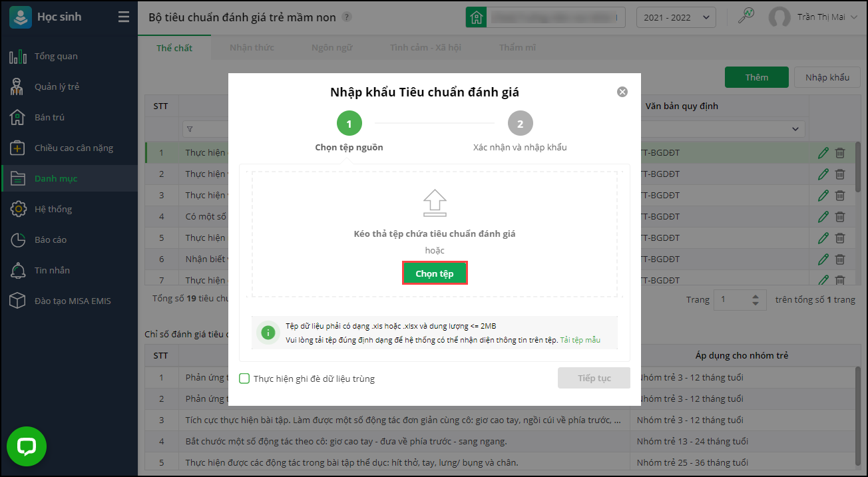Click the Tin nhắn bell icon
This screenshot has width=868, height=477.
18,270
